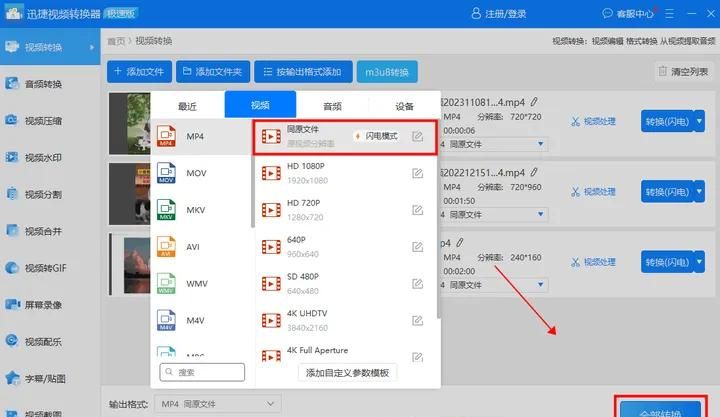Select the AVI format icon
Image resolution: width=720 pixels, height=417 pixels.
(x=166, y=247)
